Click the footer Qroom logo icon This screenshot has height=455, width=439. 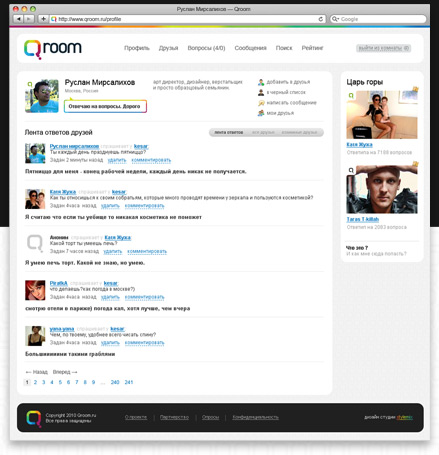(x=34, y=419)
